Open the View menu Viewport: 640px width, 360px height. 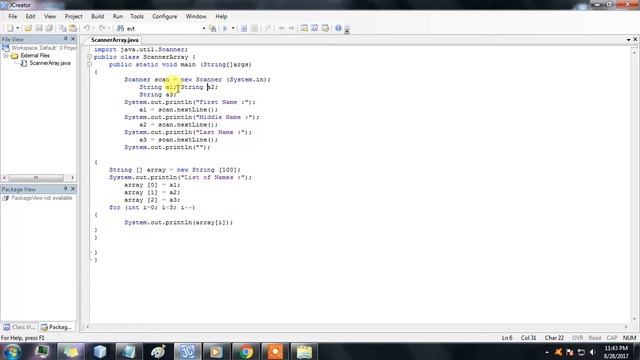(50, 16)
